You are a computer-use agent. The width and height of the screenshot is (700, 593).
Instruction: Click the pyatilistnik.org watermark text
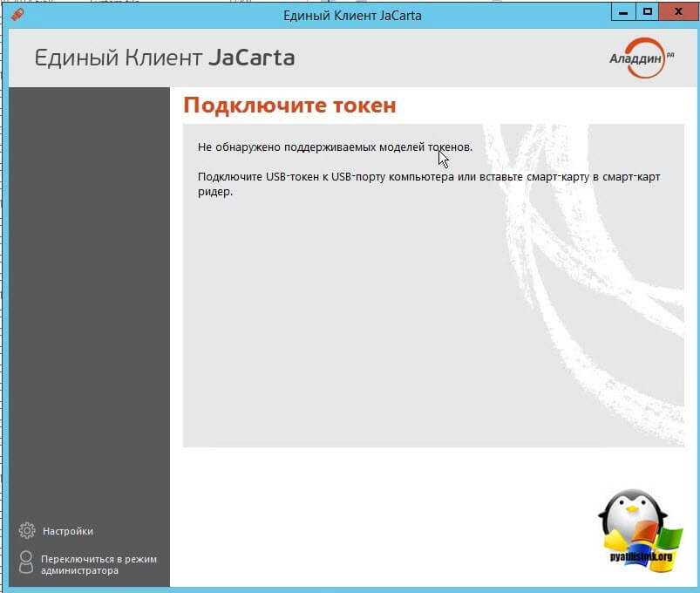pyautogui.click(x=634, y=556)
